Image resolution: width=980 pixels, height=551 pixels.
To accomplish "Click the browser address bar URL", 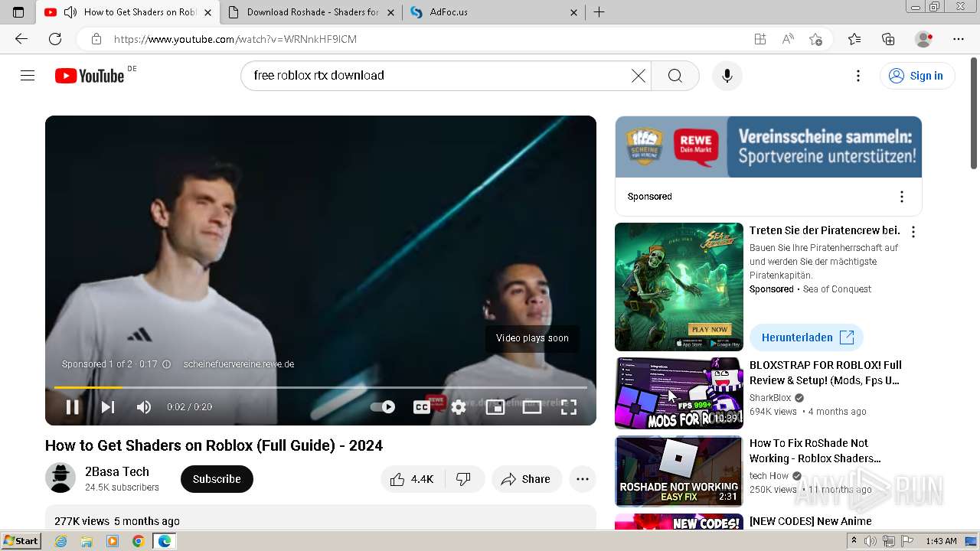I will pos(235,39).
